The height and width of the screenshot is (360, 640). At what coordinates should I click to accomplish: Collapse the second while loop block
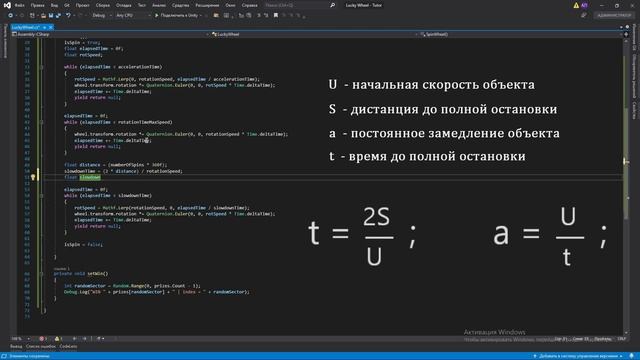[x=42, y=122]
